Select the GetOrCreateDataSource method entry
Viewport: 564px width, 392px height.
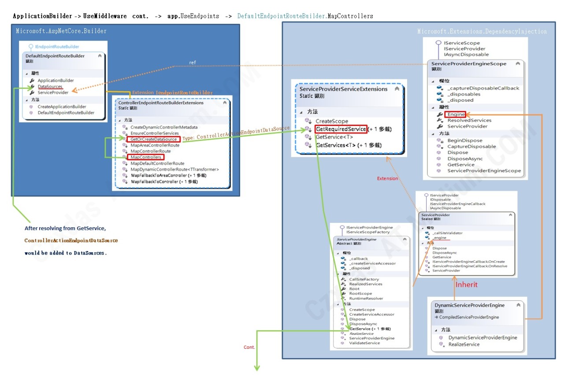pos(153,139)
